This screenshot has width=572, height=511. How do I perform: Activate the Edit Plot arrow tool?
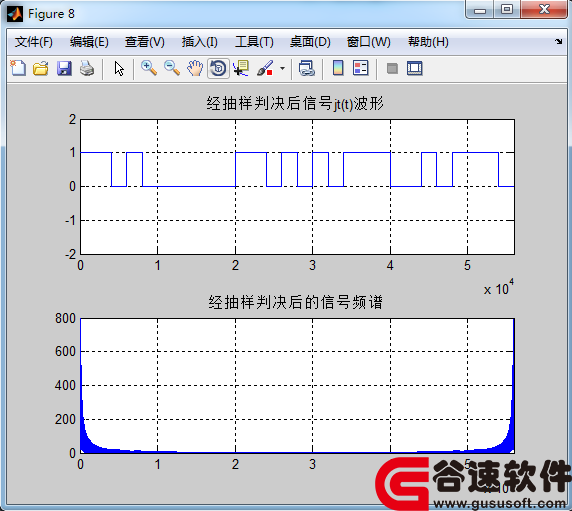(119, 69)
